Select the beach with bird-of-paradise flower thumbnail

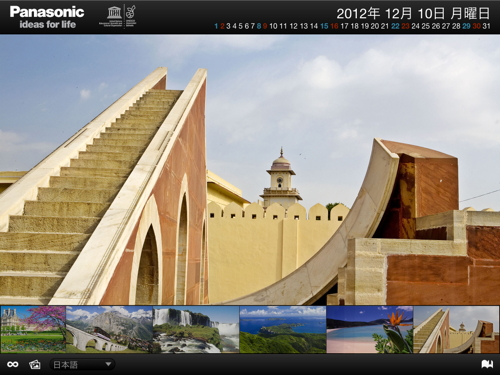coord(370,330)
